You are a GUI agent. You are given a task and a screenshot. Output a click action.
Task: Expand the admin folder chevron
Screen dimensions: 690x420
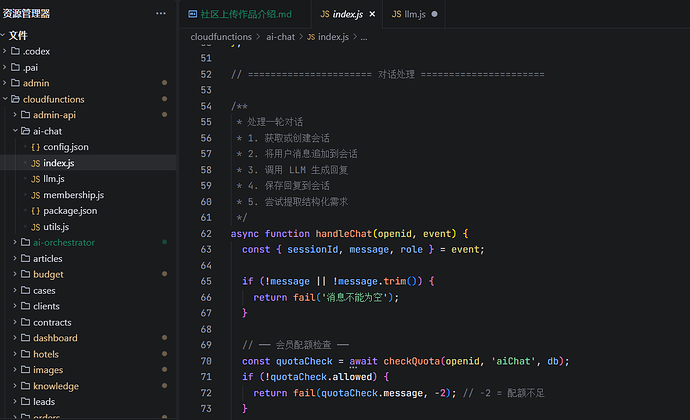(x=4, y=83)
